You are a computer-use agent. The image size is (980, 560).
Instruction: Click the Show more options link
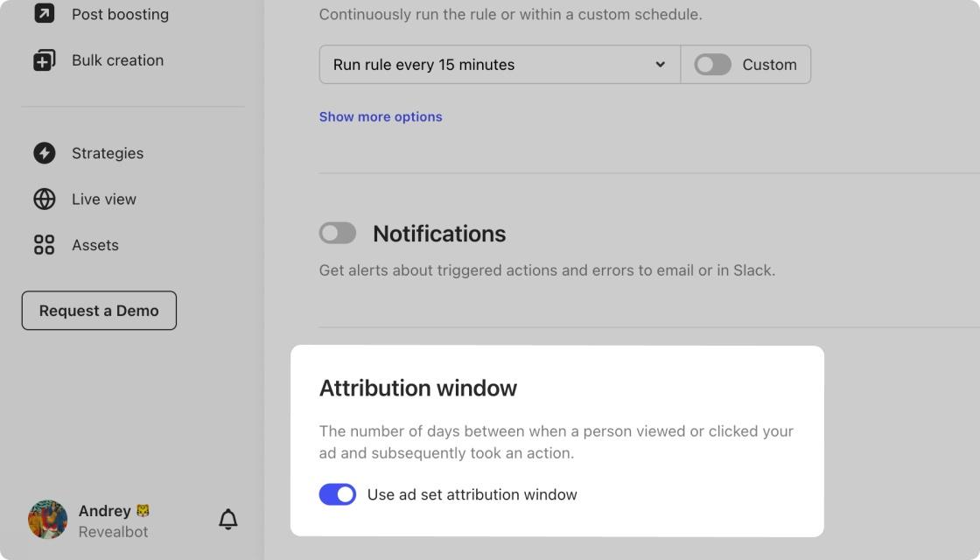(x=381, y=117)
